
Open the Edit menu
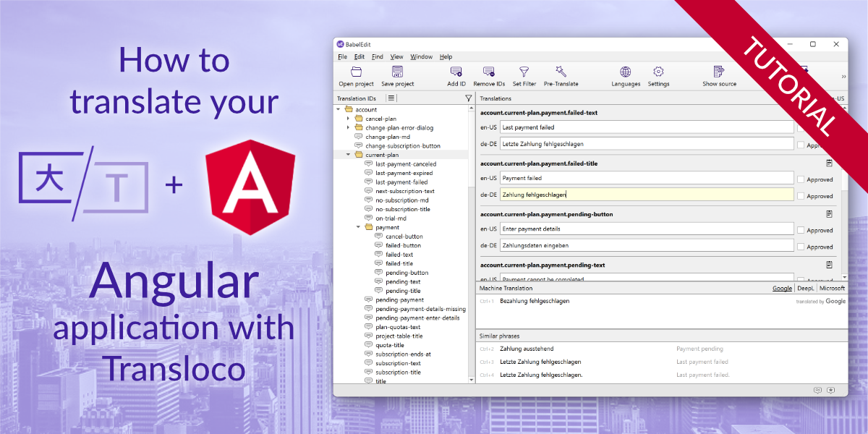[x=359, y=56]
